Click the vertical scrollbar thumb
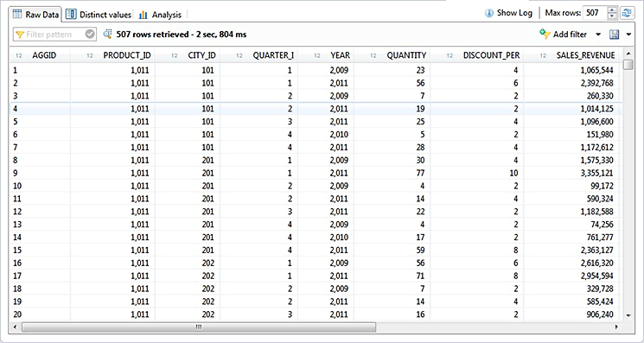This screenshot has width=644, height=343. coord(628,65)
